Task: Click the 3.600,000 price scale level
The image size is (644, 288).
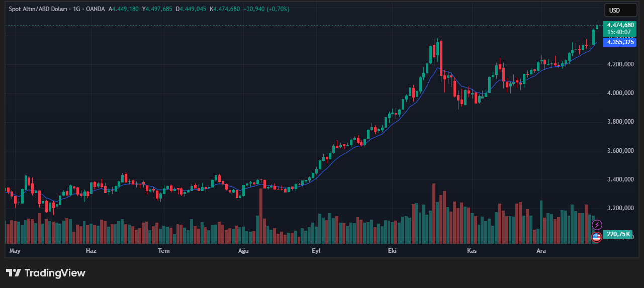Action: tap(620, 151)
